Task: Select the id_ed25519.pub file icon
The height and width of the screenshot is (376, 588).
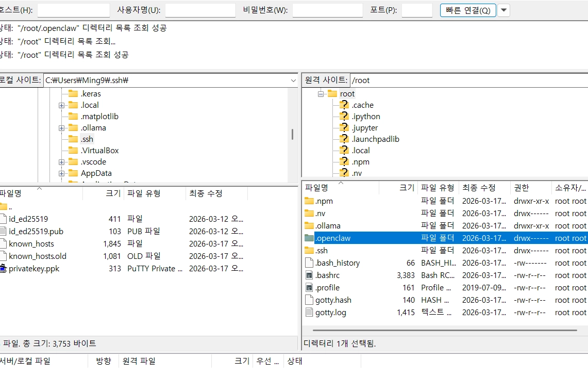Action: 3,231
